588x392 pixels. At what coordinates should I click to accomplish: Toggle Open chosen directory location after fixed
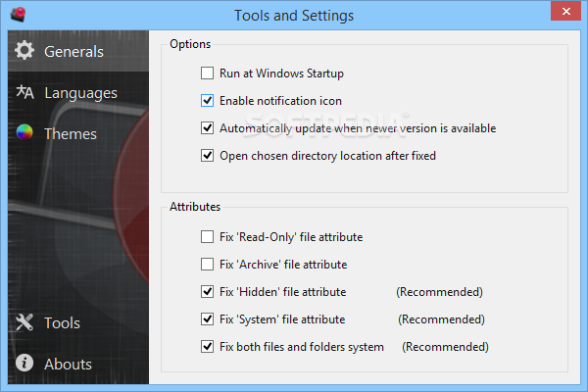click(207, 155)
